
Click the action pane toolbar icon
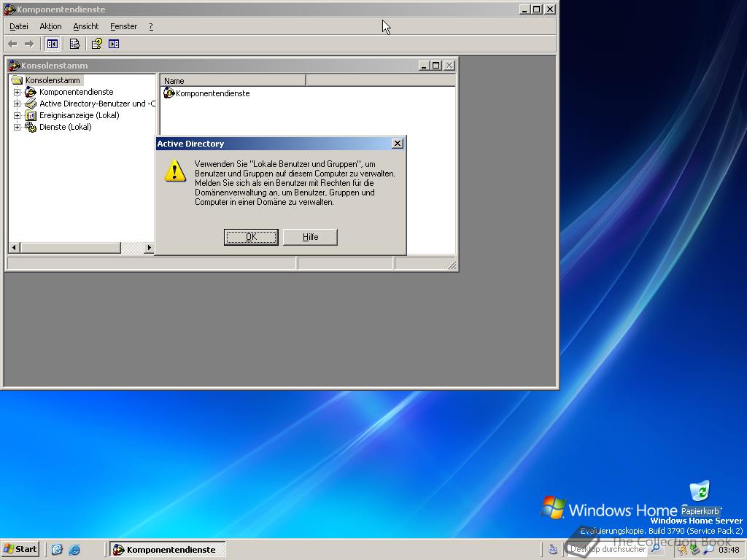point(114,44)
